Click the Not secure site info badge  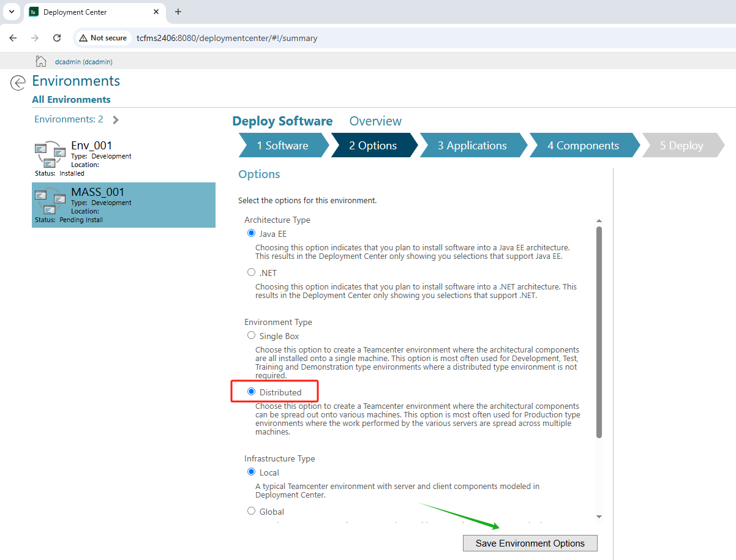(x=103, y=38)
